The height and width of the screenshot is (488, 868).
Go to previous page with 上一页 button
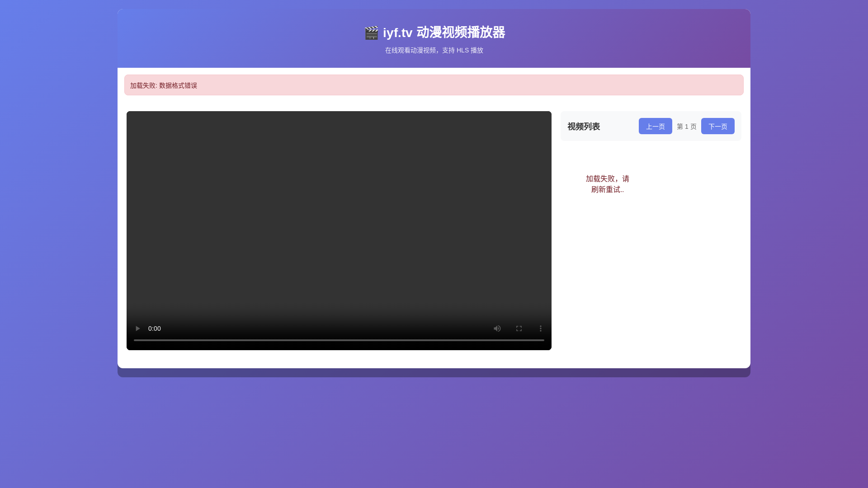click(x=656, y=126)
